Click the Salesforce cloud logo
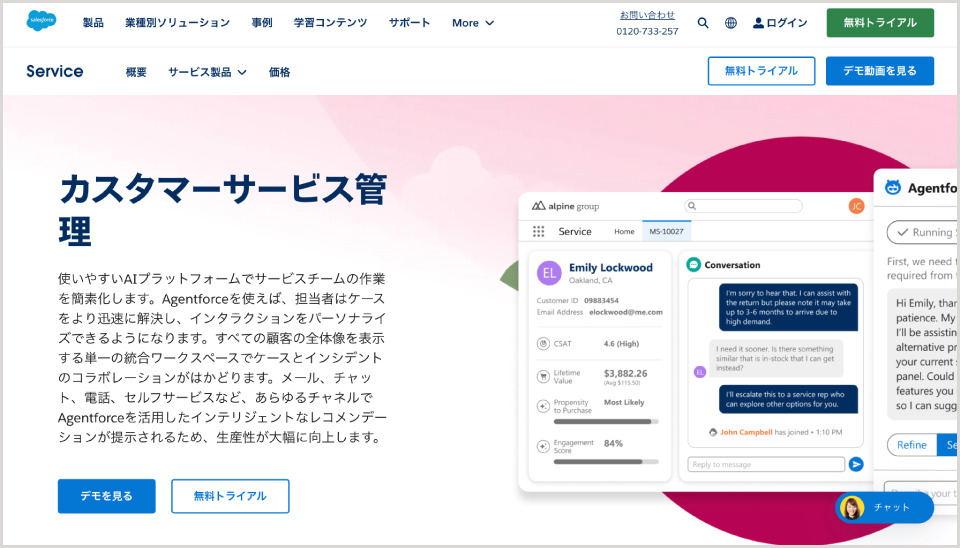Viewport: 960px width, 548px height. (41, 21)
